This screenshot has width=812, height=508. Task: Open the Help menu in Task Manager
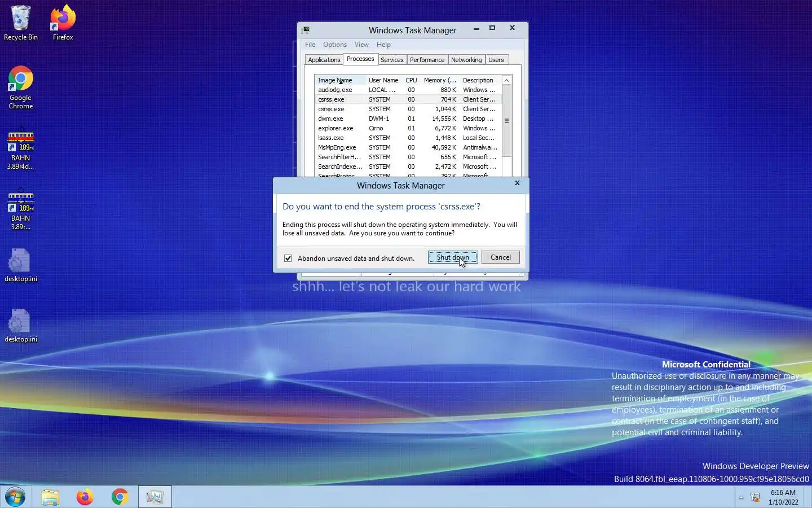click(383, 45)
